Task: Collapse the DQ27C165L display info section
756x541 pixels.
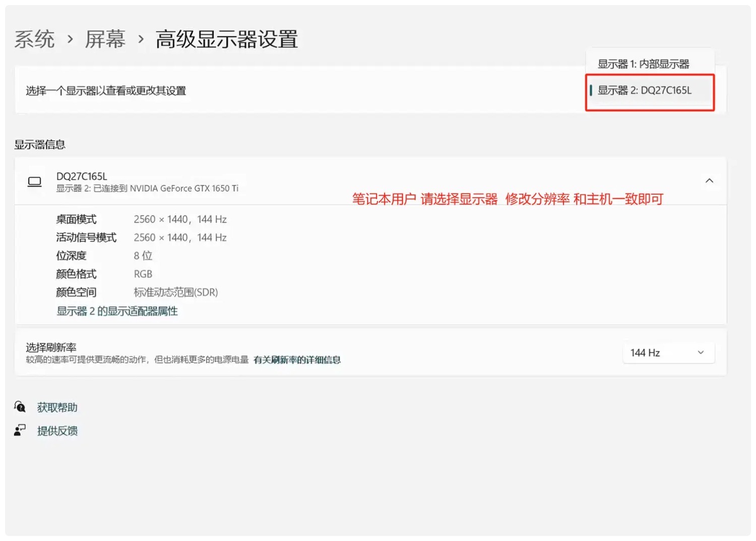Action: click(709, 181)
